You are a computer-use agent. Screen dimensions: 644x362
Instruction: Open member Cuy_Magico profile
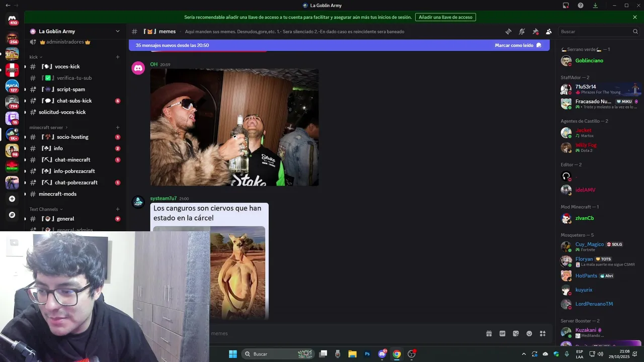point(599,246)
